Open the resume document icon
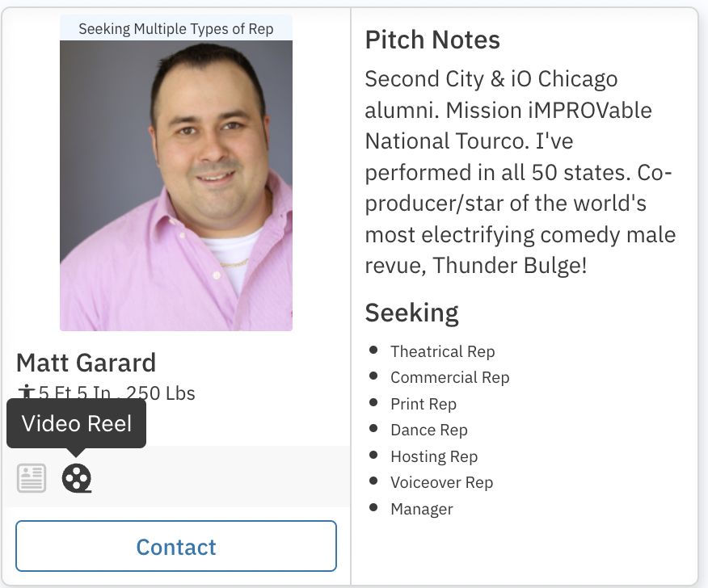 32,478
